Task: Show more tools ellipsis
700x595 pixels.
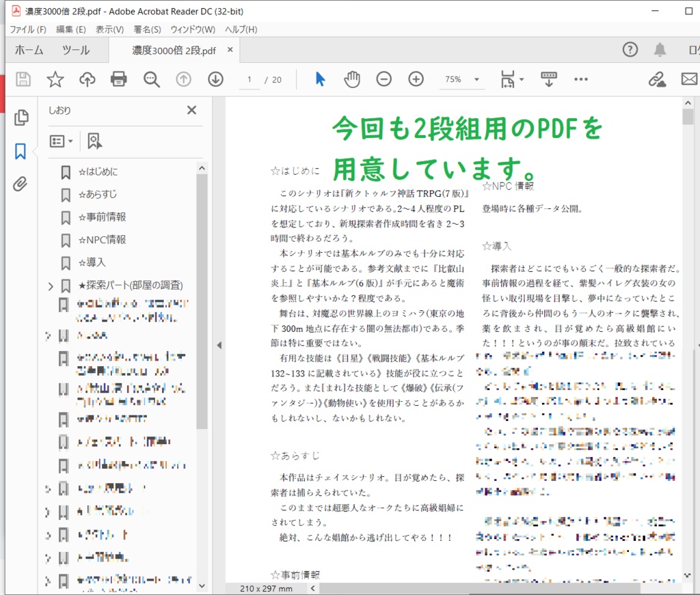Action: [x=581, y=79]
